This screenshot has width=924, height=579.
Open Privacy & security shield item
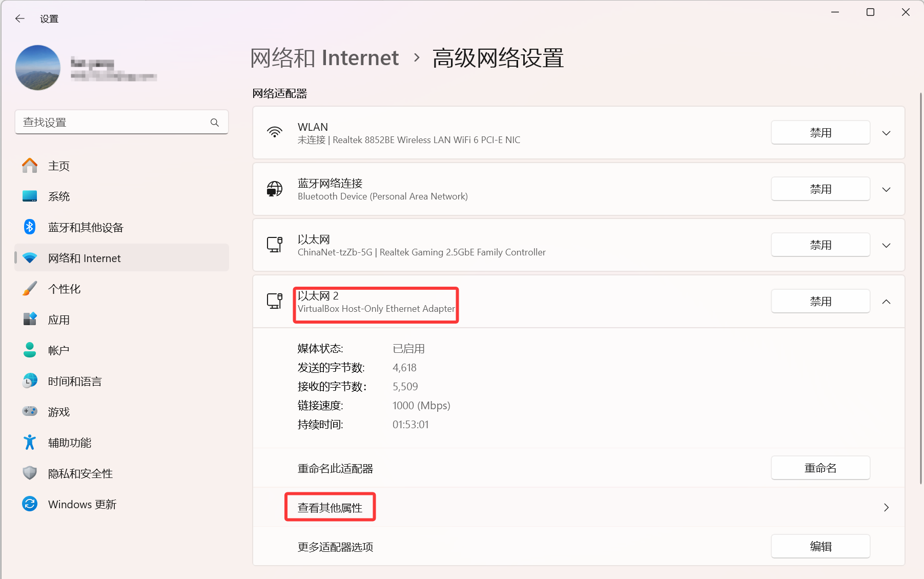(80, 473)
